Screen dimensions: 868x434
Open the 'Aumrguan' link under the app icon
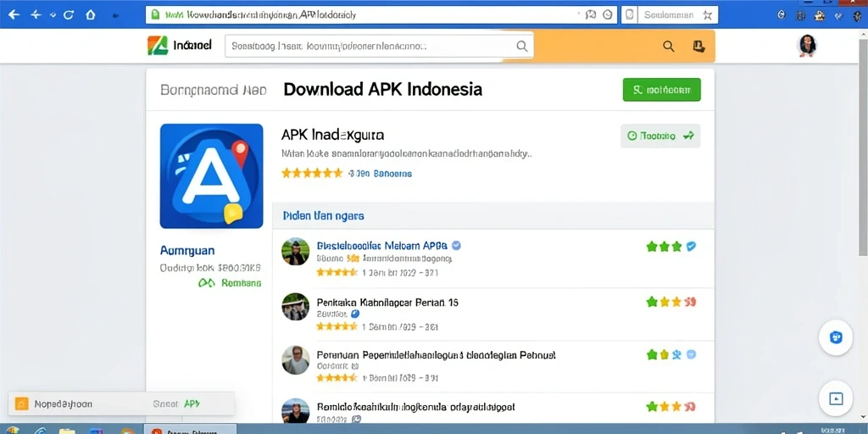click(x=187, y=250)
